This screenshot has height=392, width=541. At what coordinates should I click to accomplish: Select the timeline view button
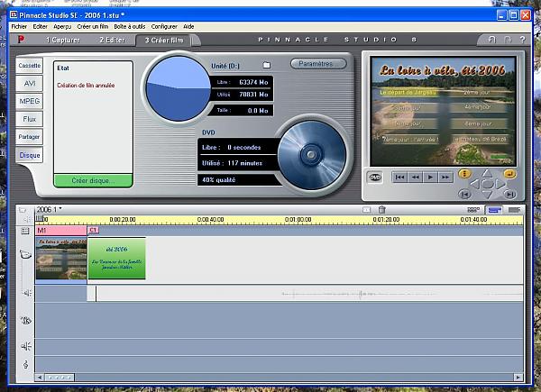pos(494,210)
